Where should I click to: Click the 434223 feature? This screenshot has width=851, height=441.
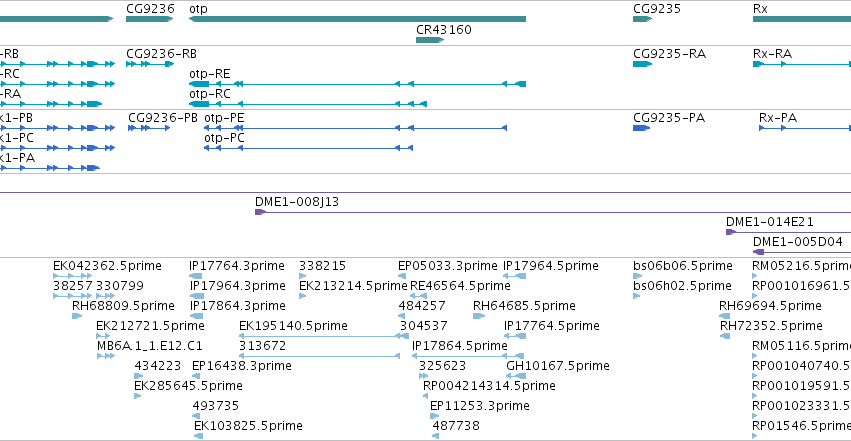[x=139, y=376]
